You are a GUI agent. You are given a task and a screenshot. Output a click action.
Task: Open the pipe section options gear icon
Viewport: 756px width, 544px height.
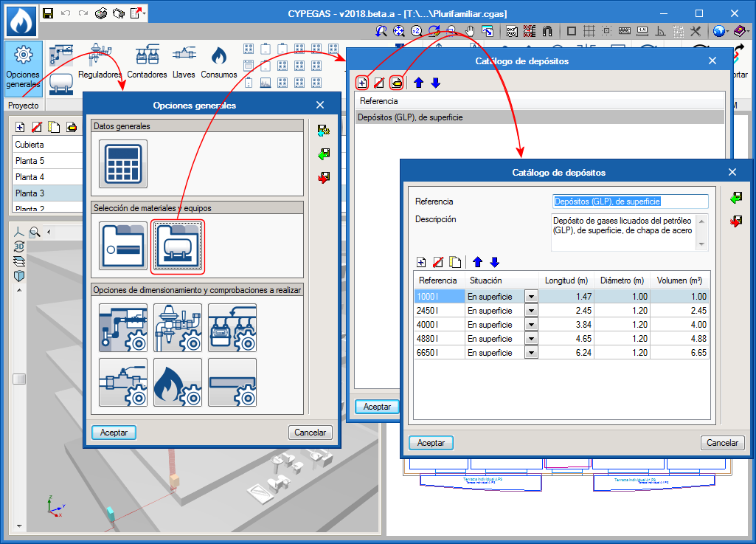coord(232,382)
